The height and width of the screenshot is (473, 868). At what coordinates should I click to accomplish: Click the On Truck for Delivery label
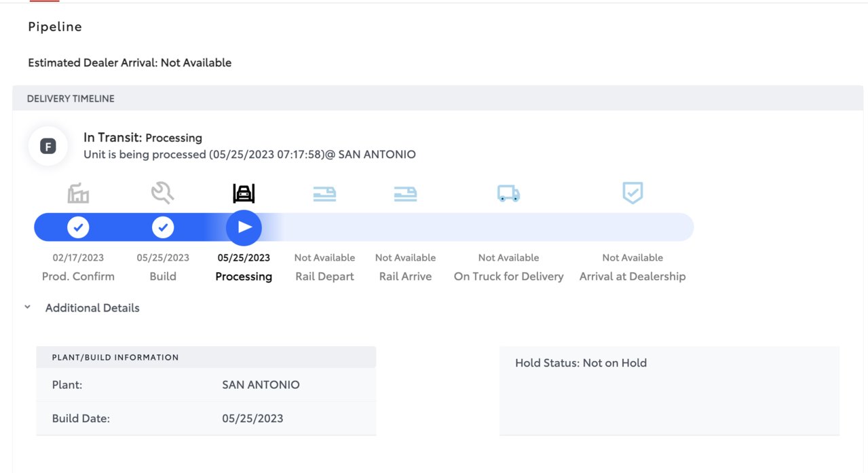point(508,276)
